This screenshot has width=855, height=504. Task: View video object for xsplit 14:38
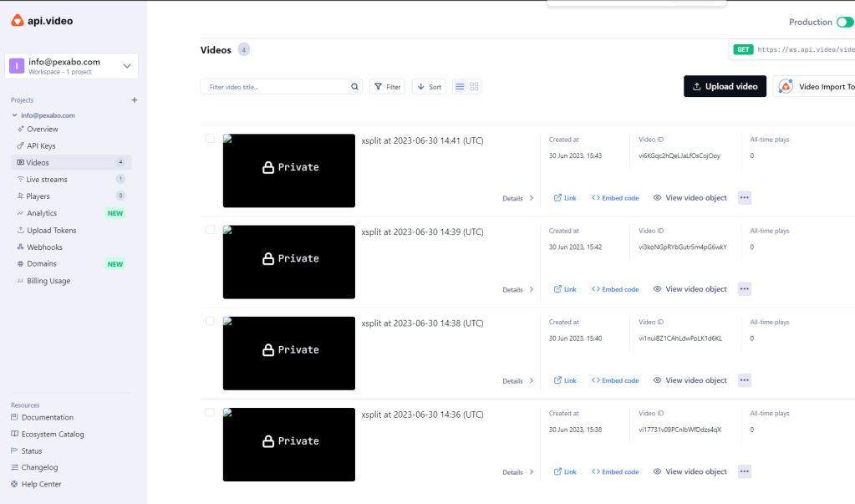[x=690, y=380]
